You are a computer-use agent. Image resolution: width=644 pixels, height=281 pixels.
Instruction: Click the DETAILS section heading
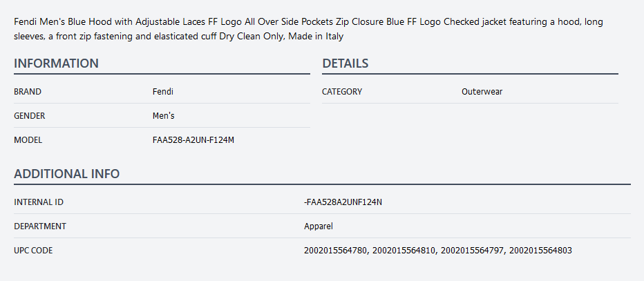click(x=345, y=64)
